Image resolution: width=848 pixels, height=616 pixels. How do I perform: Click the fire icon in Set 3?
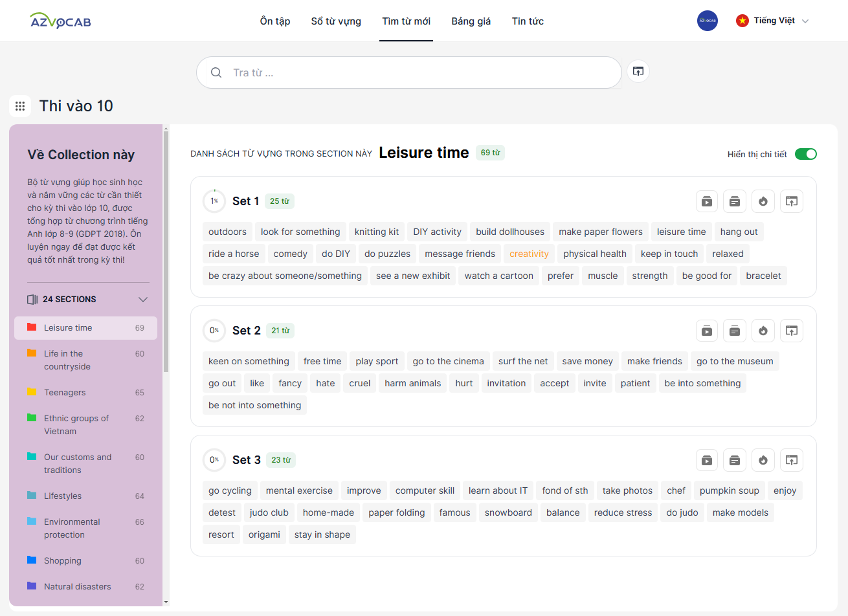pyautogui.click(x=763, y=460)
